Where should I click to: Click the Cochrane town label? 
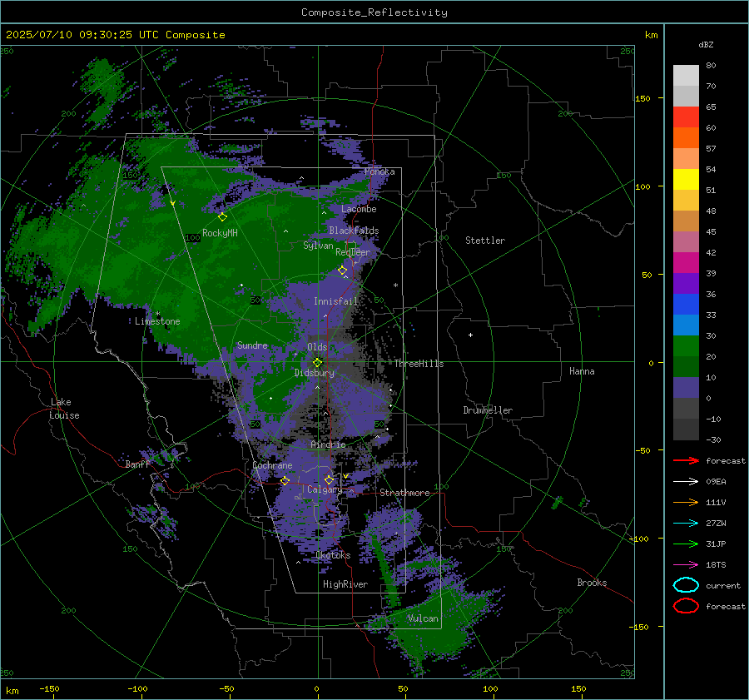[272, 465]
